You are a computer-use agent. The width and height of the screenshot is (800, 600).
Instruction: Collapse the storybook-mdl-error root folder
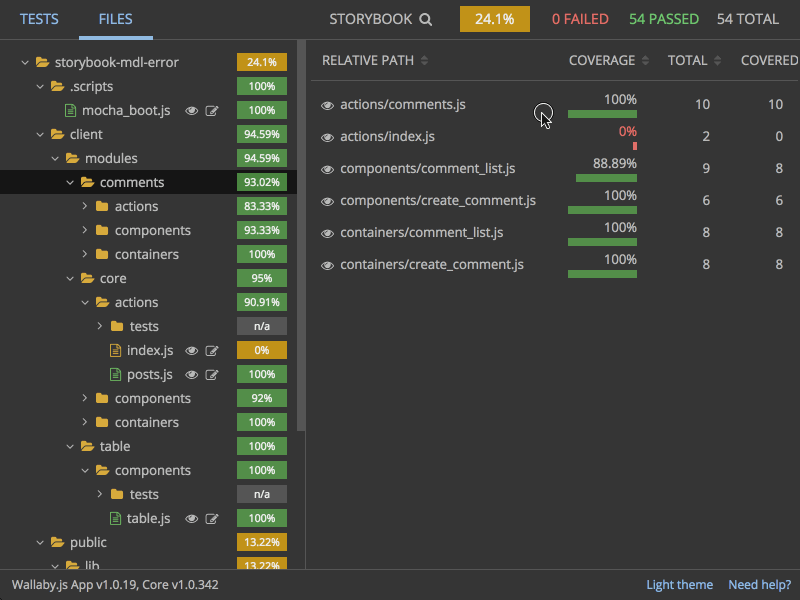coord(25,62)
